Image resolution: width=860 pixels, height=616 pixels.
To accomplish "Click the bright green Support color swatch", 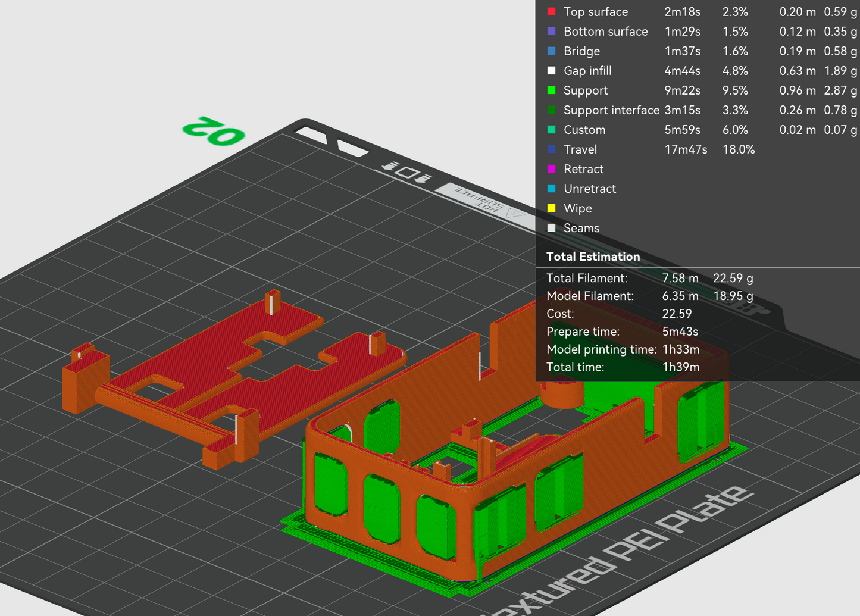I will tap(551, 90).
